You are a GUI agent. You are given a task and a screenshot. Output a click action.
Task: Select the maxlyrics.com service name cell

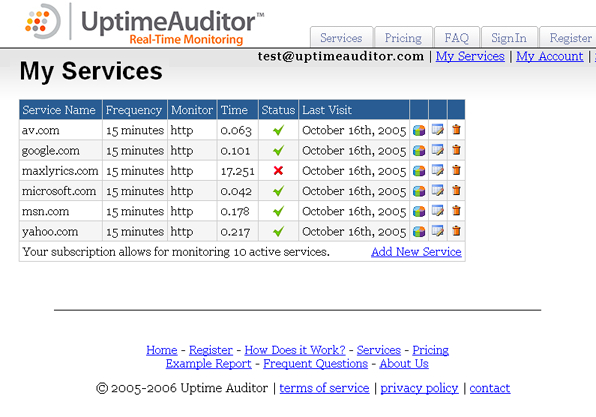coord(61,171)
